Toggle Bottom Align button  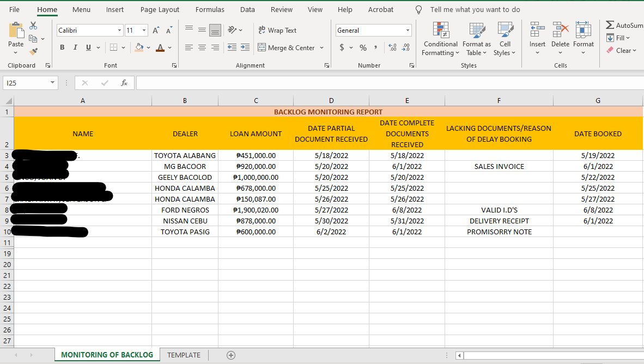(215, 30)
